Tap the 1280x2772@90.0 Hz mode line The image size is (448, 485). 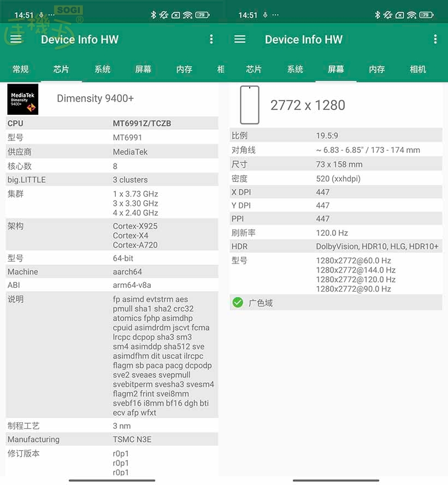click(x=353, y=289)
